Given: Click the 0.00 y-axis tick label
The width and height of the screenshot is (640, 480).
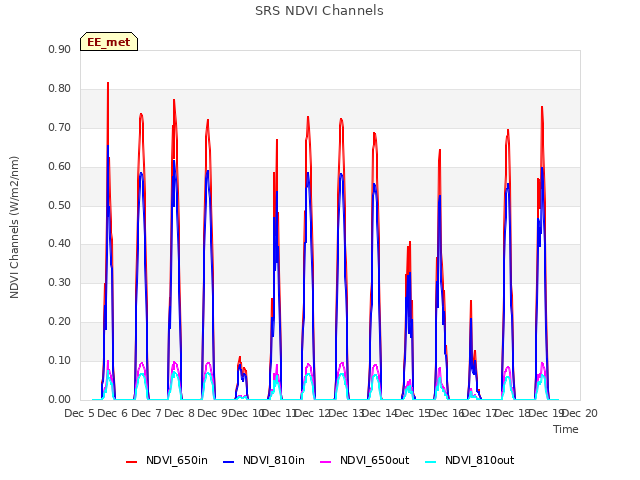Looking at the screenshot, I should (x=60, y=400).
